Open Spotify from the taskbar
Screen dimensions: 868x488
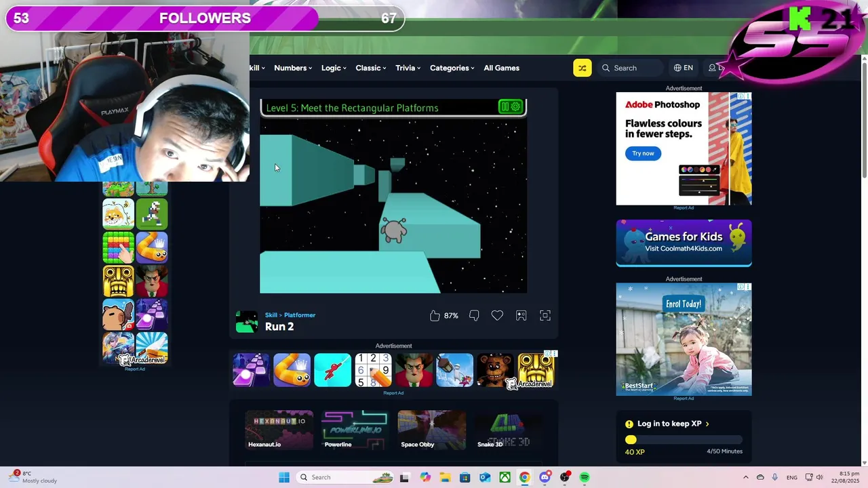585,477
